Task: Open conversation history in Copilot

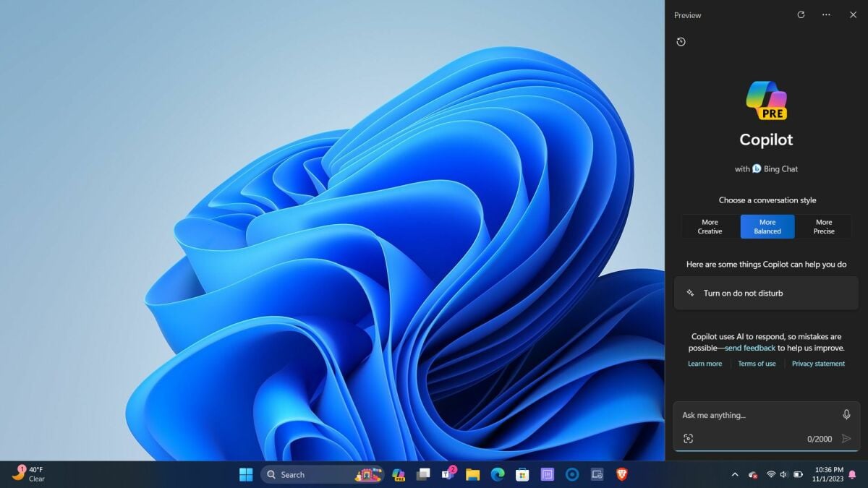Action: click(x=680, y=42)
